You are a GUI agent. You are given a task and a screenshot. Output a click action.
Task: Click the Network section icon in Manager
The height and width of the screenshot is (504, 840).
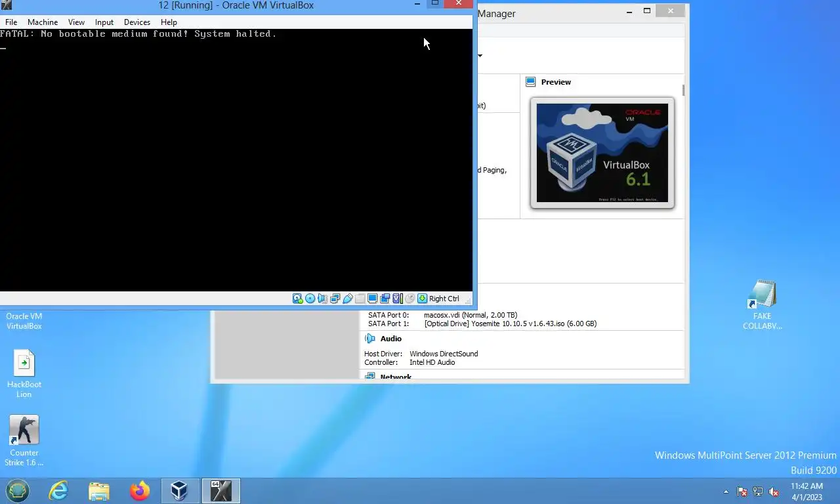coord(370,377)
